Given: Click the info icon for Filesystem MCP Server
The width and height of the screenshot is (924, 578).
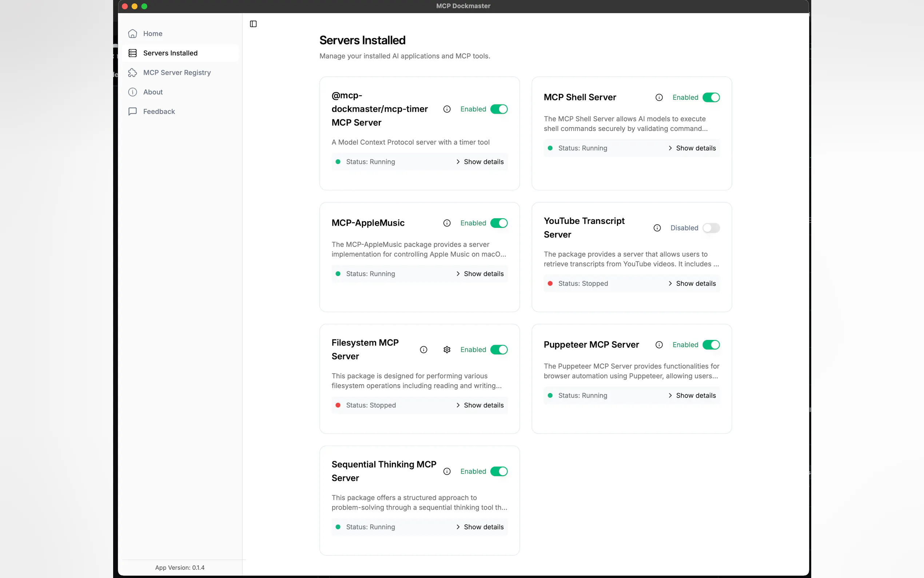Looking at the screenshot, I should coord(423,349).
